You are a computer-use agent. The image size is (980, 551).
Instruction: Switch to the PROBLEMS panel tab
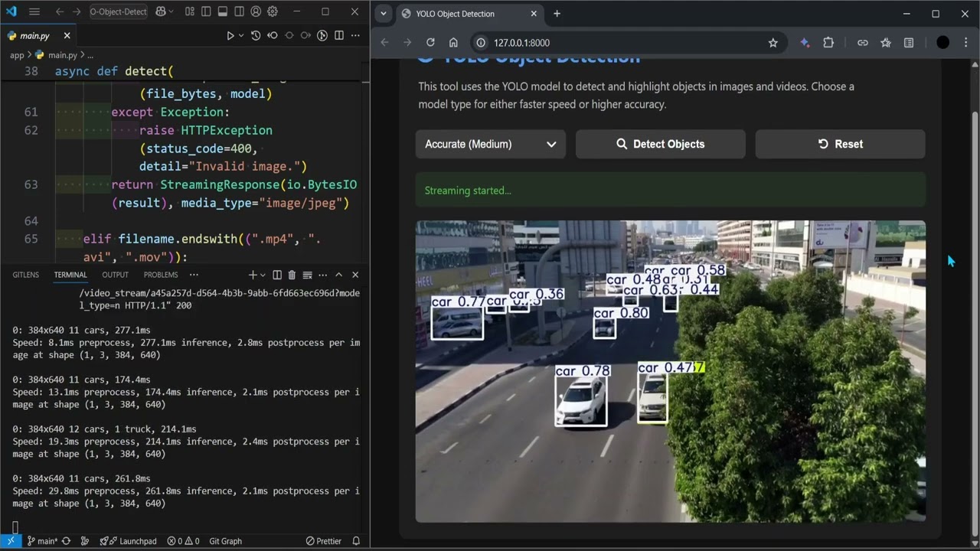(161, 275)
